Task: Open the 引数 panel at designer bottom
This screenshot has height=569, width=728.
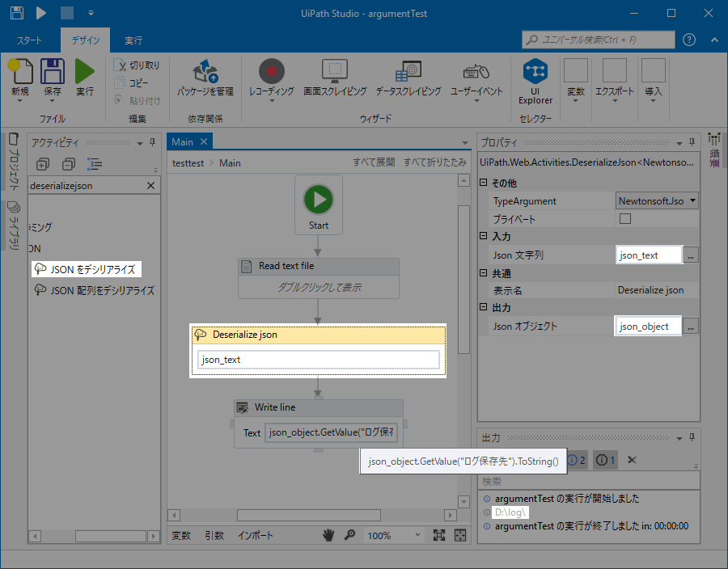Action: (x=214, y=536)
